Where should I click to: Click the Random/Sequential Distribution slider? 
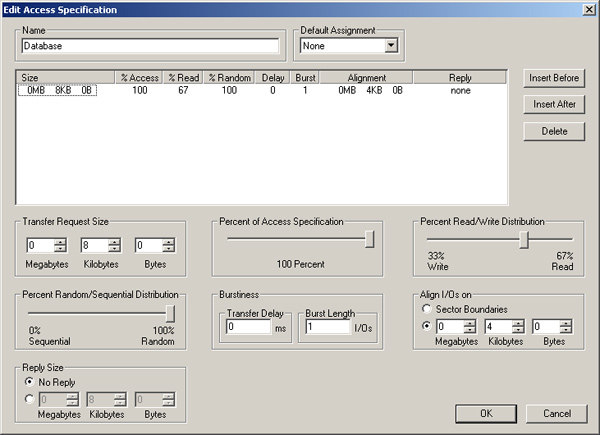point(169,313)
